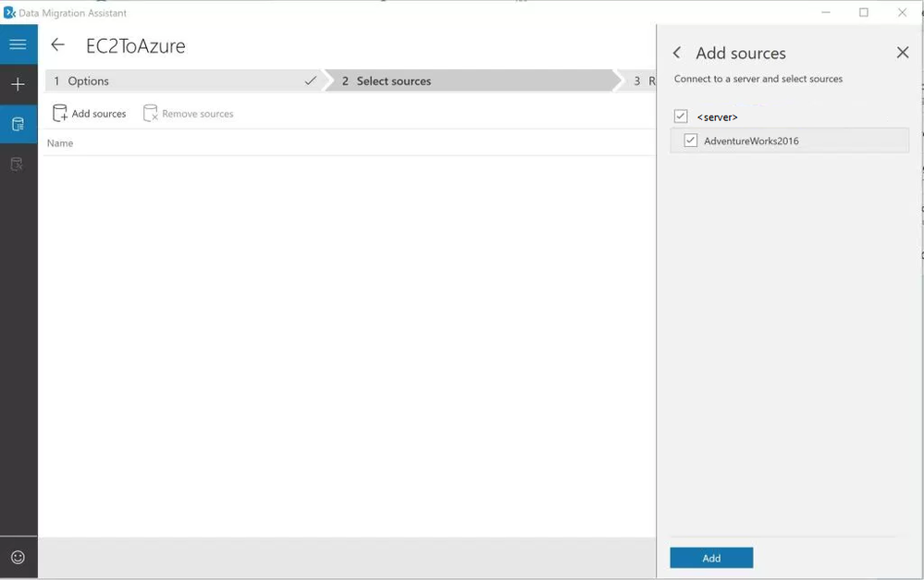This screenshot has height=580, width=924.
Task: Send feedback via the smiley icon
Action: (x=18, y=557)
